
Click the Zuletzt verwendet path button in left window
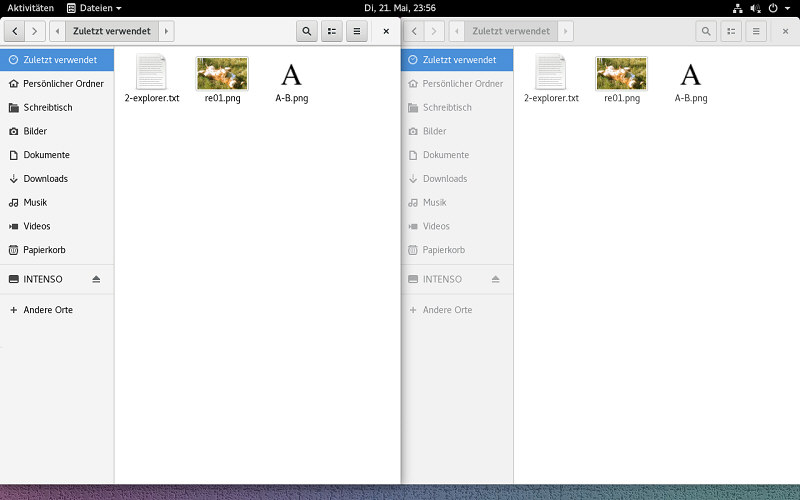111,31
